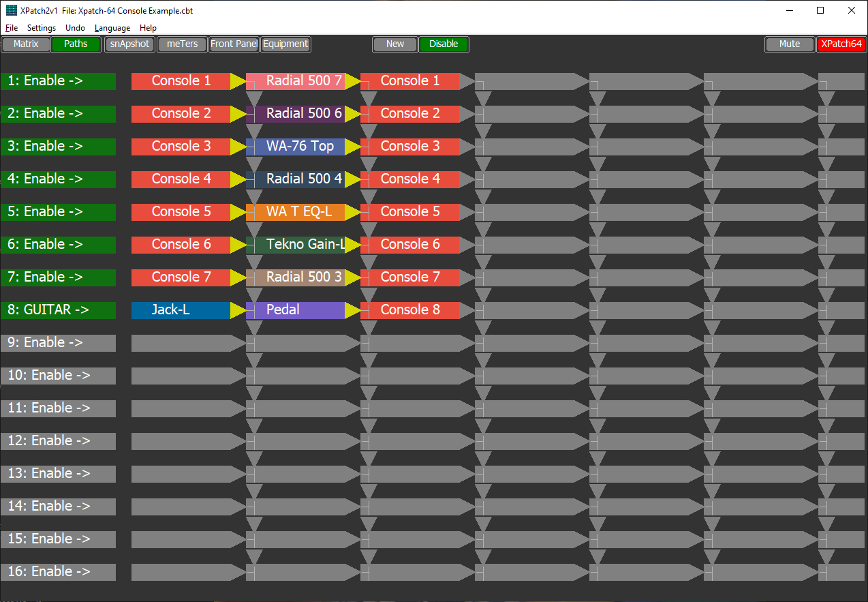
Task: Click yellow arrow after Pedal
Action: pyautogui.click(x=352, y=310)
